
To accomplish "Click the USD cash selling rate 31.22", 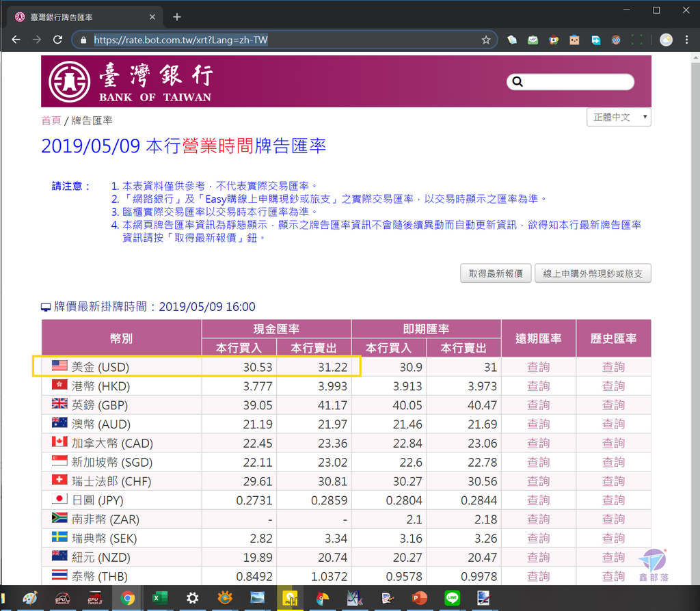I will pos(333,367).
